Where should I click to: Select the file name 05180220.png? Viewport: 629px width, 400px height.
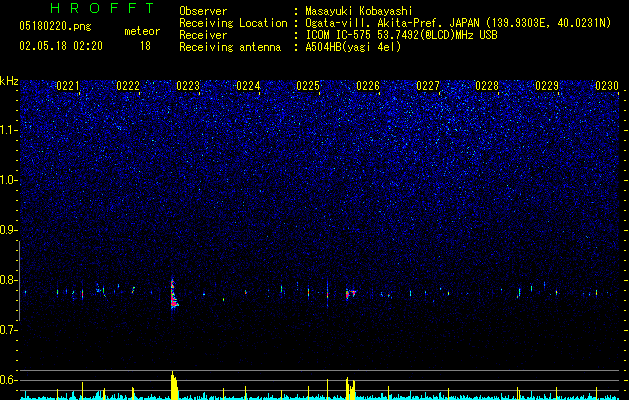55,27
